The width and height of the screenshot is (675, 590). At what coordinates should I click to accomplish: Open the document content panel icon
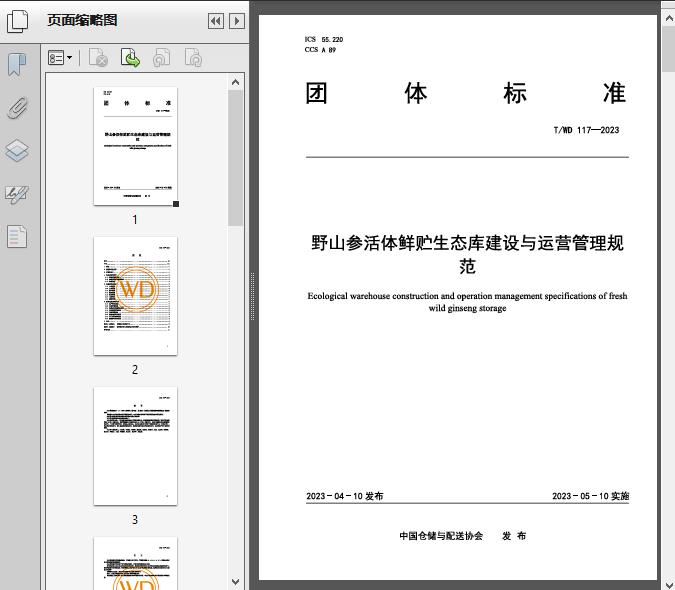(x=17, y=236)
